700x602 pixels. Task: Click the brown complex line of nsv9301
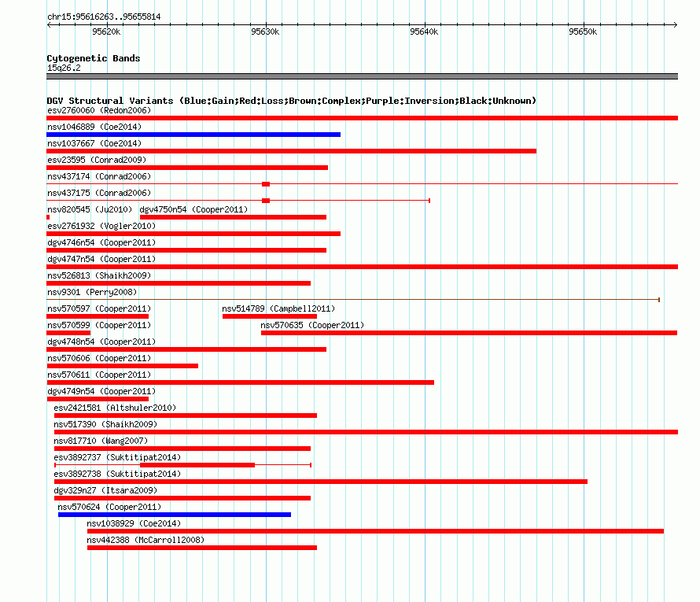tap(353, 300)
